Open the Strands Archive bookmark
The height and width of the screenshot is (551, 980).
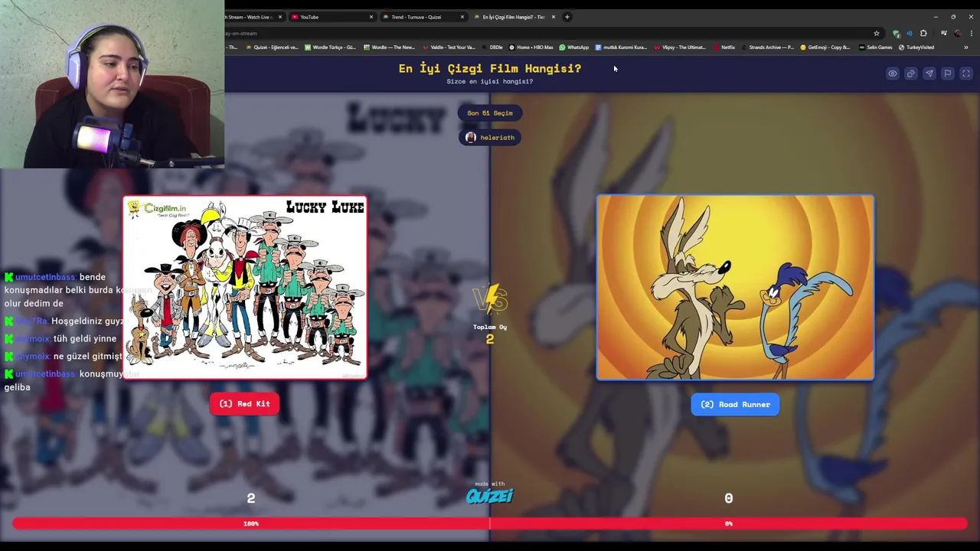(767, 47)
